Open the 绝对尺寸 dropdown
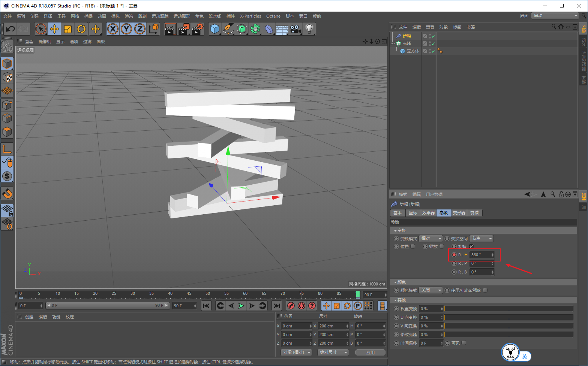This screenshot has height=366, width=588. tap(333, 352)
